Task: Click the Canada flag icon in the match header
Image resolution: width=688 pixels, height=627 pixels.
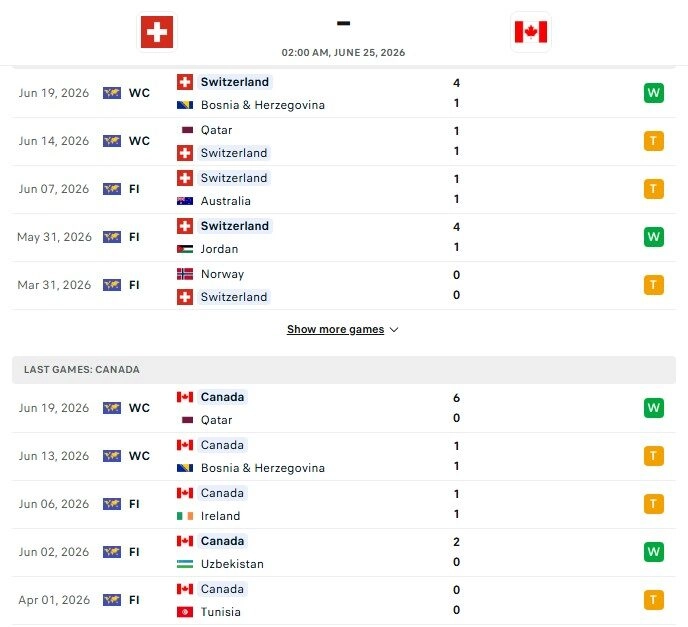Action: [x=530, y=32]
